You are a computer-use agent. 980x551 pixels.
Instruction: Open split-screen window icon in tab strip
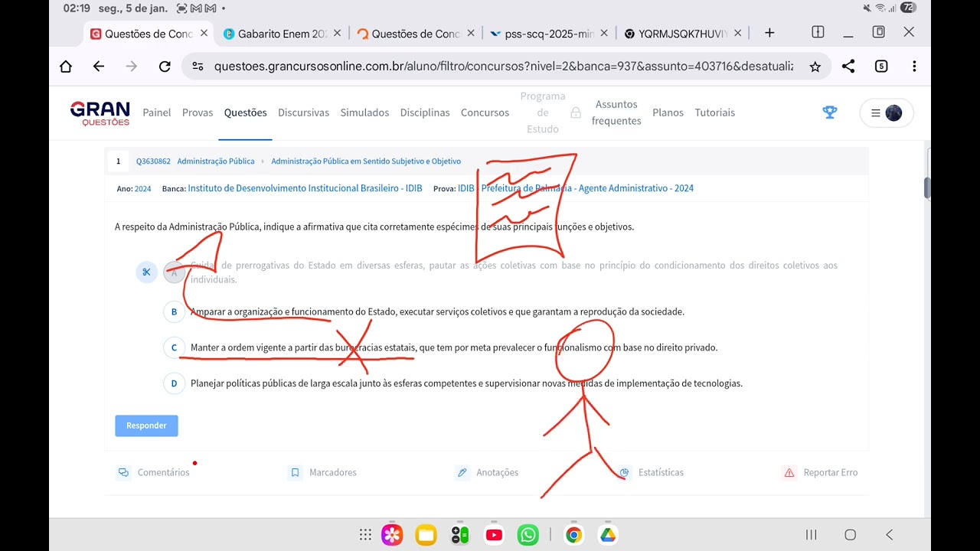click(x=818, y=32)
